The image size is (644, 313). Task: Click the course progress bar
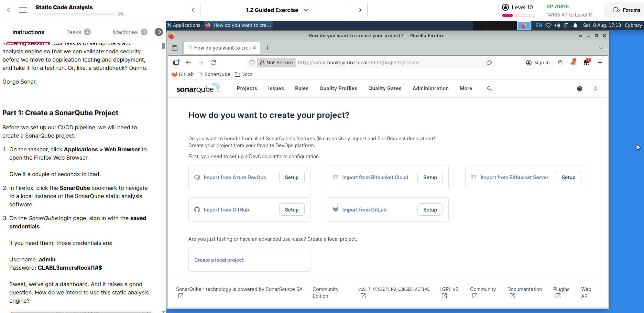(75, 14)
